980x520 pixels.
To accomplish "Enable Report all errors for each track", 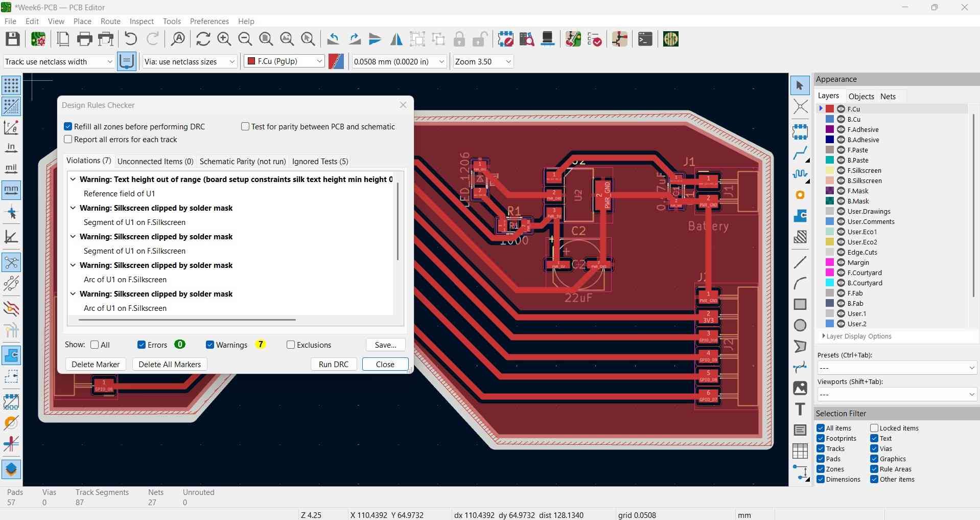I will coord(68,139).
